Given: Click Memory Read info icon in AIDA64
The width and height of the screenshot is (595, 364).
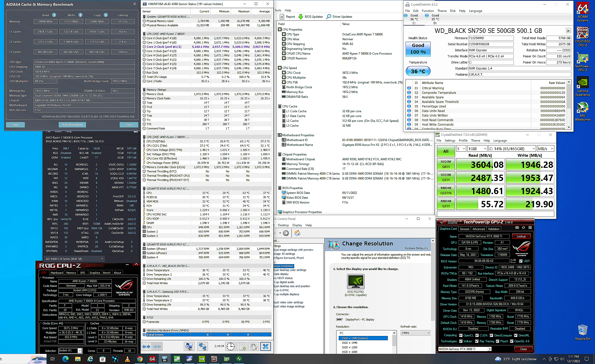Looking at the screenshot, I should click(54, 15).
